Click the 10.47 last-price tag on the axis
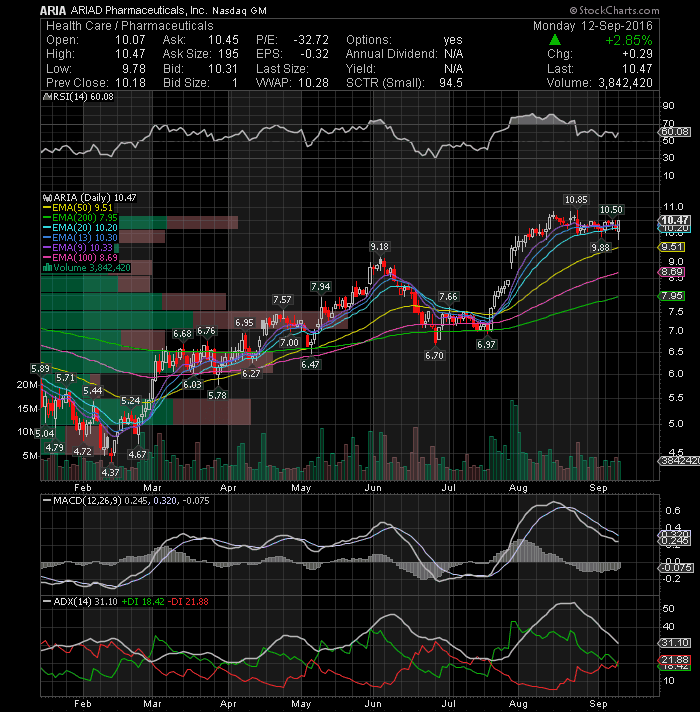The height and width of the screenshot is (712, 700). point(674,220)
